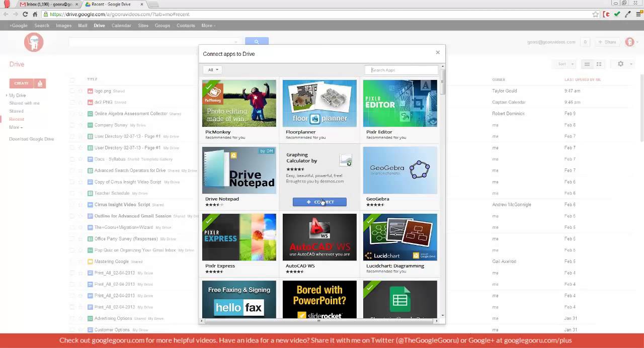
Task: Open search options arrow in search box
Action: (x=235, y=42)
